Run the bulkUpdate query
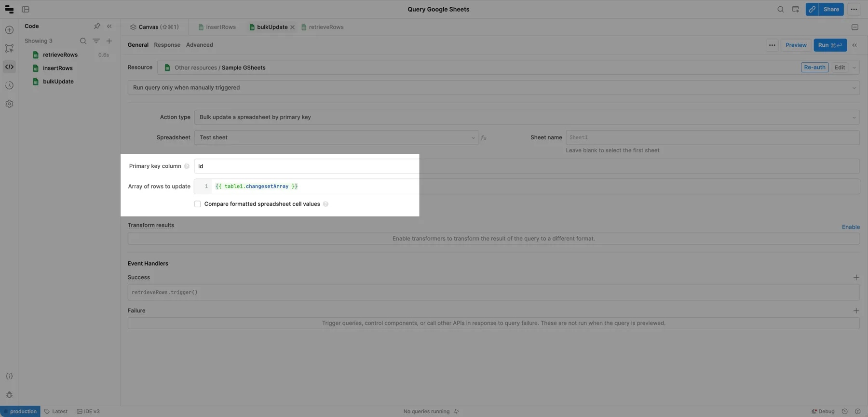868x417 pixels. [x=830, y=45]
